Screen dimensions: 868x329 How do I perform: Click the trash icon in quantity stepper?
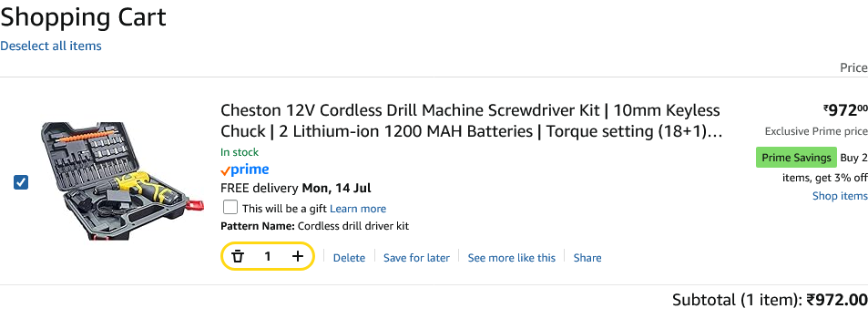click(238, 256)
